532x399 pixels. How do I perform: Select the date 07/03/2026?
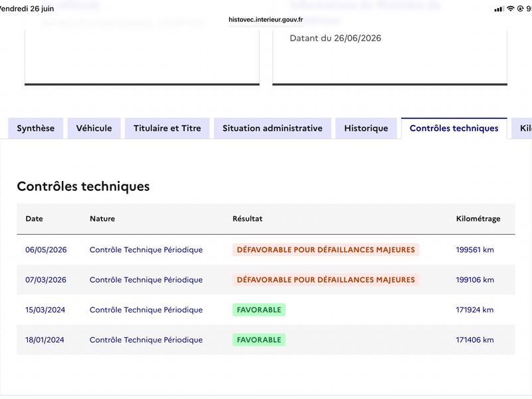(x=46, y=280)
